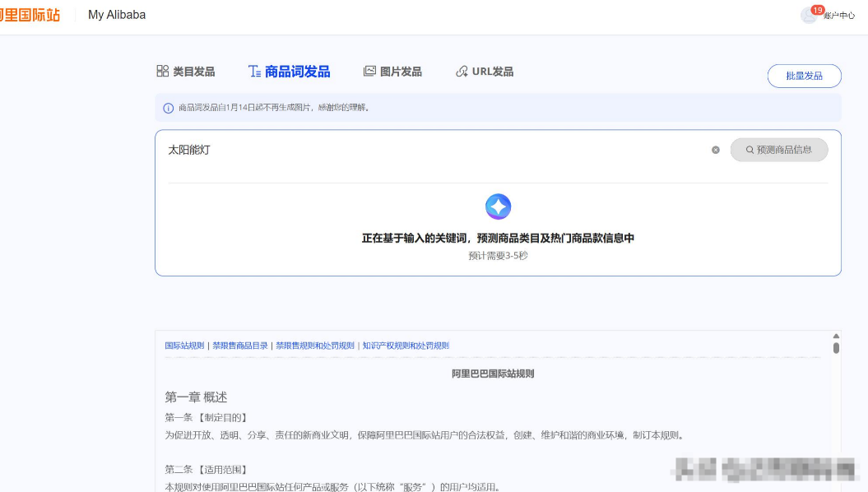Click the 图片发品 picture icon

(x=369, y=71)
